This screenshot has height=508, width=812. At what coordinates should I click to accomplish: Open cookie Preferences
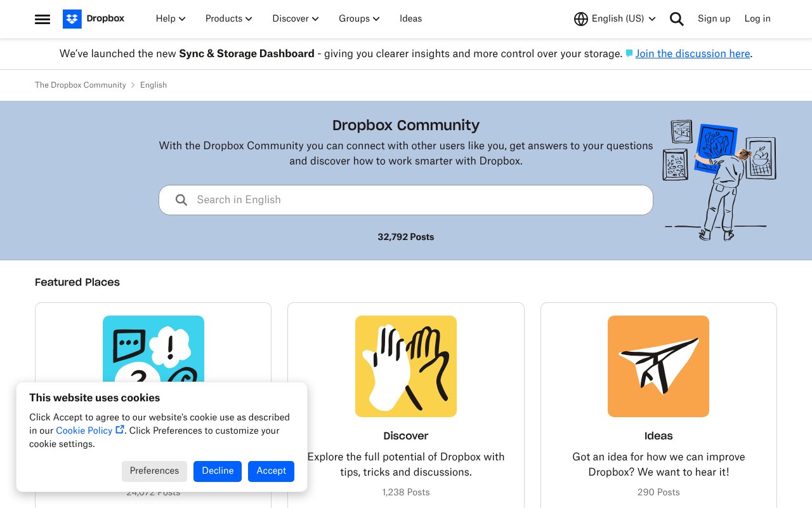(x=154, y=471)
